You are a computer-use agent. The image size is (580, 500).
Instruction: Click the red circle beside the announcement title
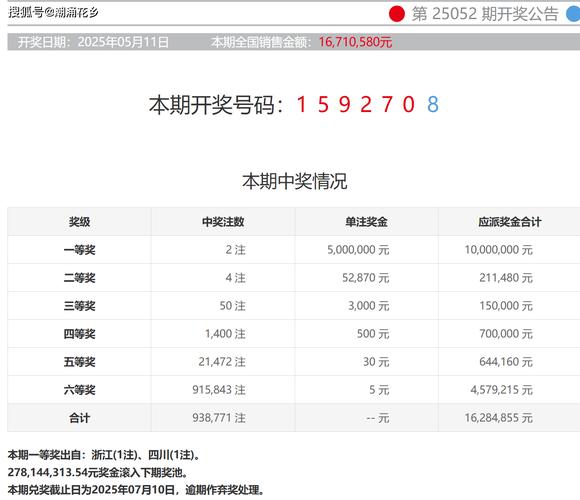click(397, 14)
